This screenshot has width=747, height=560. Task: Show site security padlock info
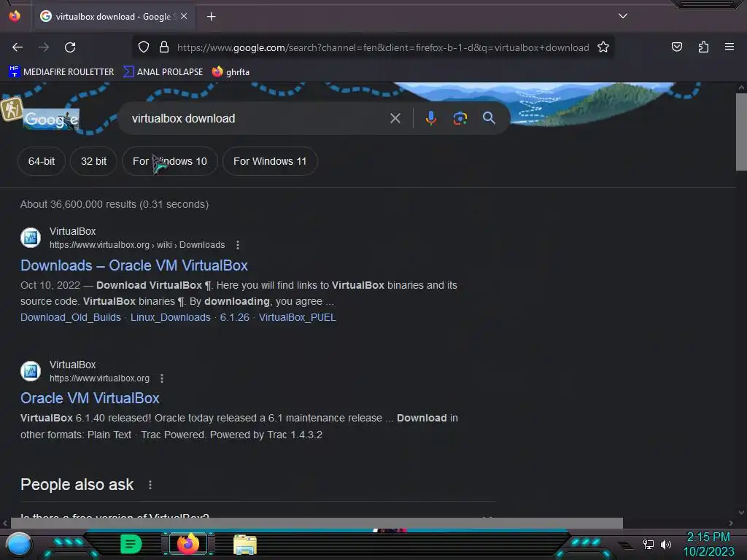[x=164, y=47]
